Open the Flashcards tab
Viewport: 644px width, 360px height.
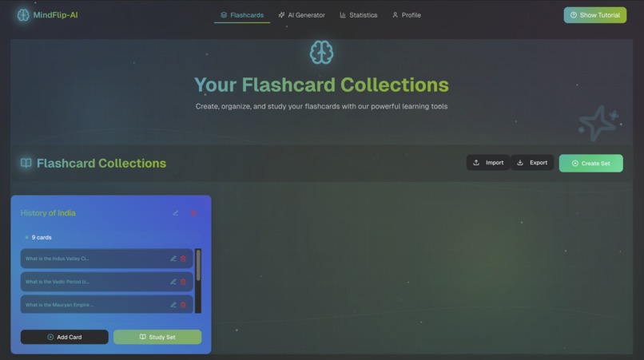[x=242, y=15]
